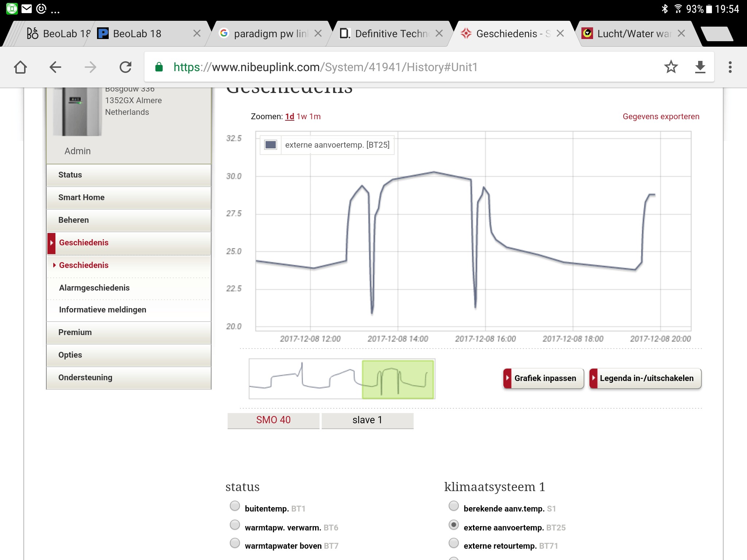This screenshot has height=560, width=747.
Task: Tap the mail notification icon
Action: [27, 9]
